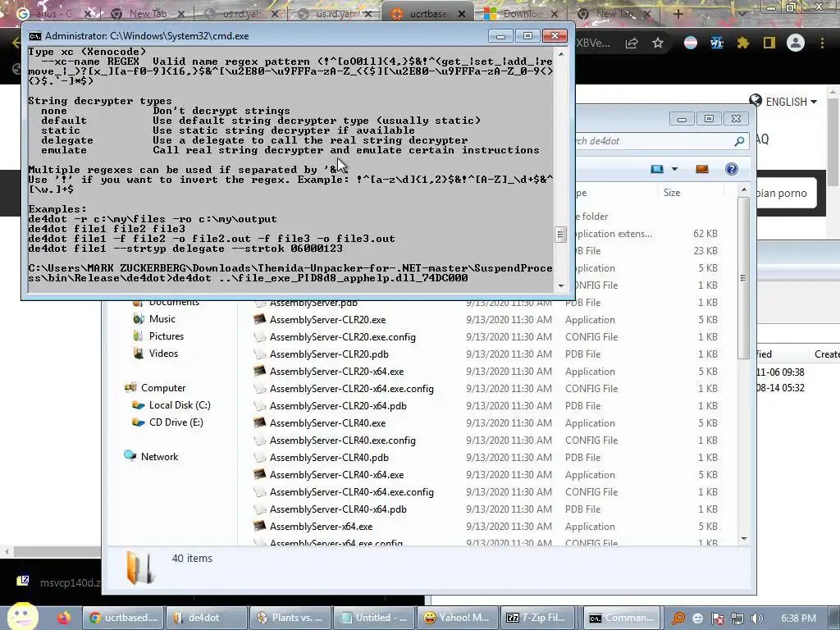
Task: Select the AssemblyServer-CLR40-x64.exe file
Action: click(x=336, y=475)
